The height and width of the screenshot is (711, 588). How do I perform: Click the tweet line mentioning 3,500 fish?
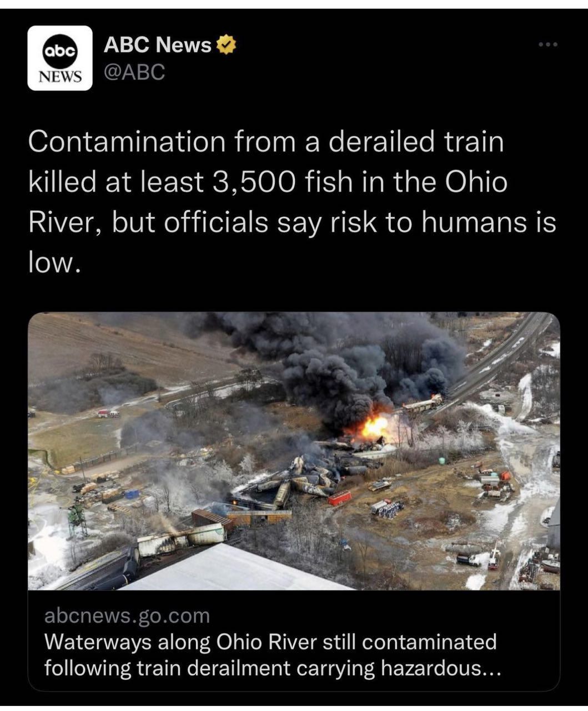[x=268, y=183]
